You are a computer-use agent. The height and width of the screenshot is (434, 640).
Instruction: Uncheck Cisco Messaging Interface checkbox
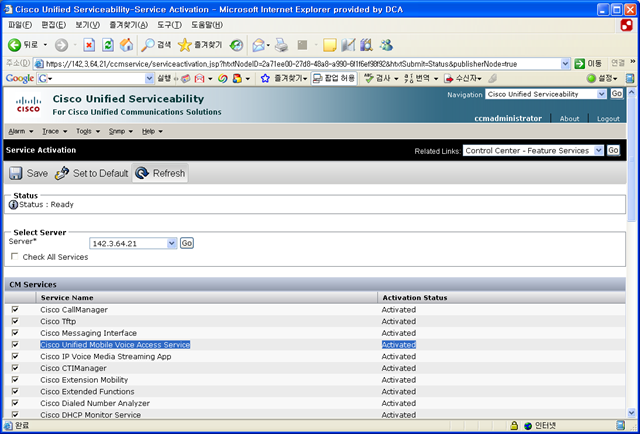point(15,333)
